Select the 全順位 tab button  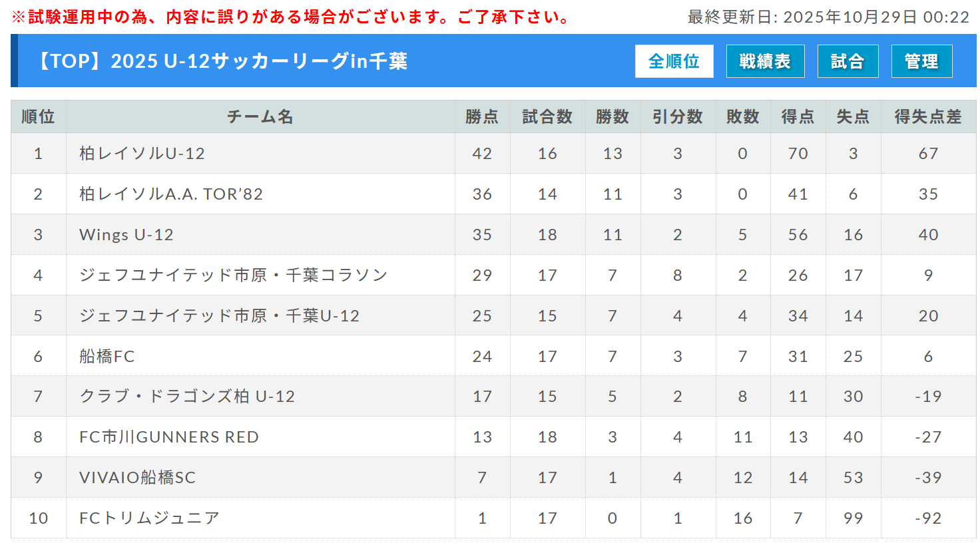coord(674,61)
